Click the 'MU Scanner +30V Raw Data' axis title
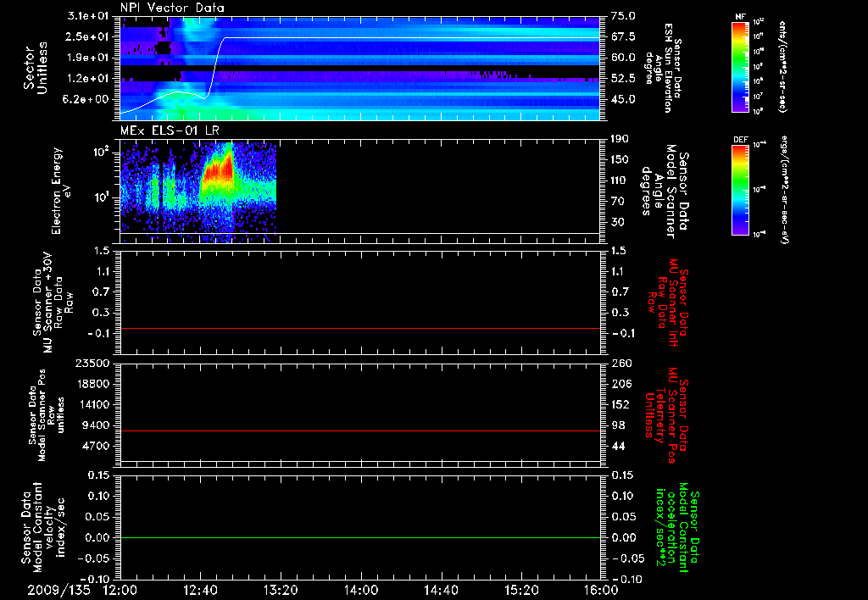 click(52, 303)
